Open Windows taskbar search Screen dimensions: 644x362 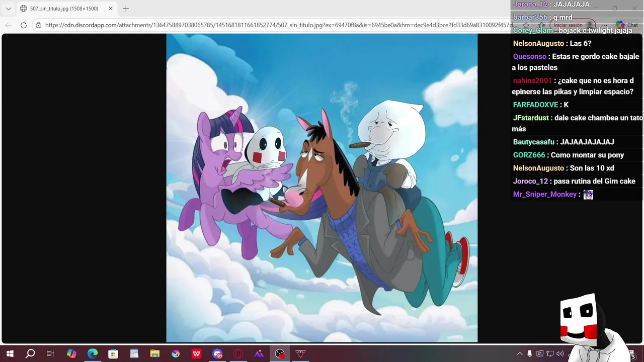pos(30,354)
